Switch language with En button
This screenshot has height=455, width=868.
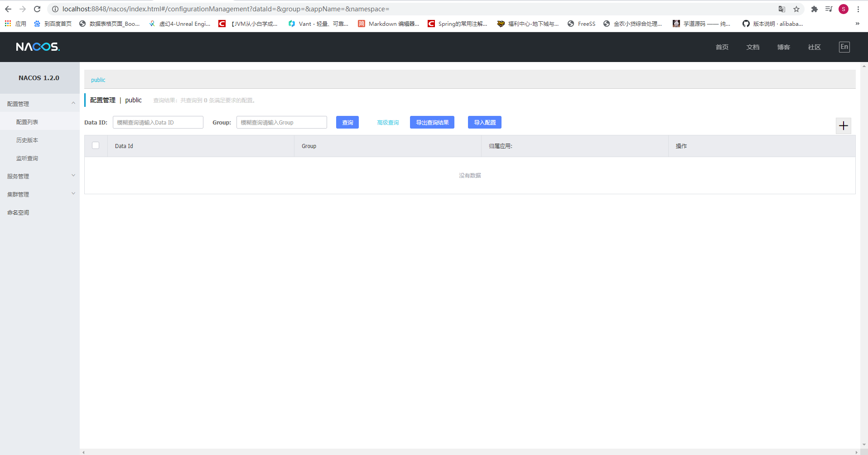844,47
